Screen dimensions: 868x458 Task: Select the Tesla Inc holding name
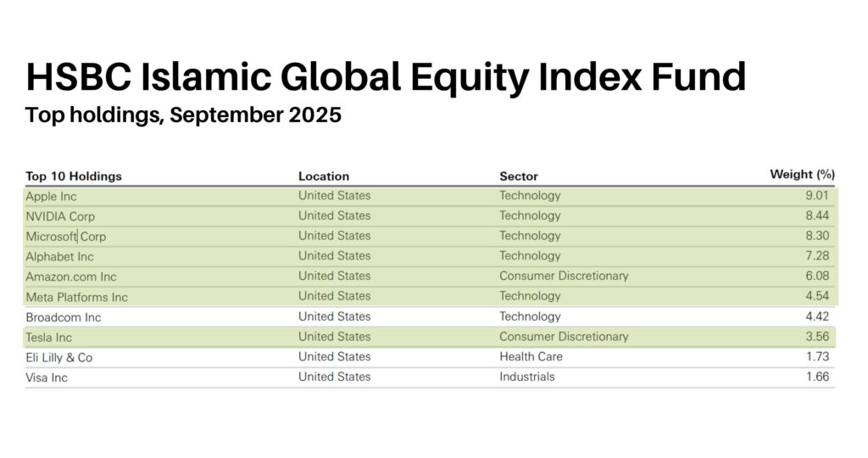pos(49,338)
